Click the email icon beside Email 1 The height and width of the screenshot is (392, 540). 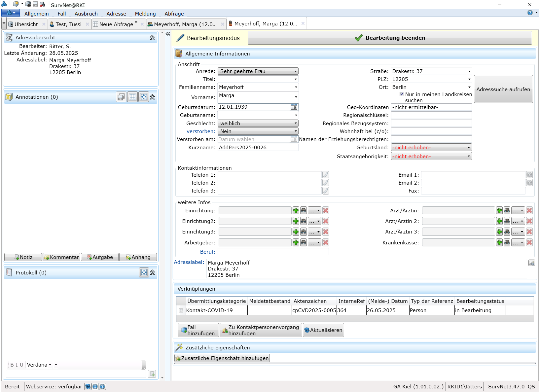tap(529, 175)
